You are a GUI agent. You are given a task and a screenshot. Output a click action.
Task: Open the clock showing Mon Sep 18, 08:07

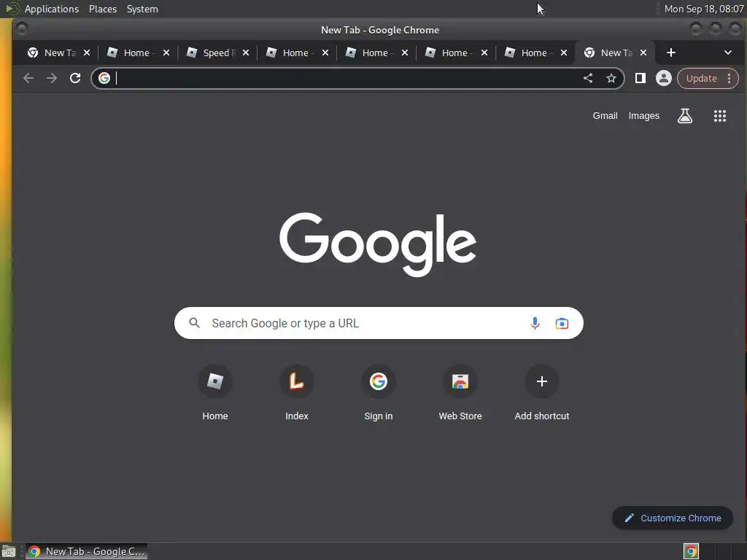(x=704, y=9)
